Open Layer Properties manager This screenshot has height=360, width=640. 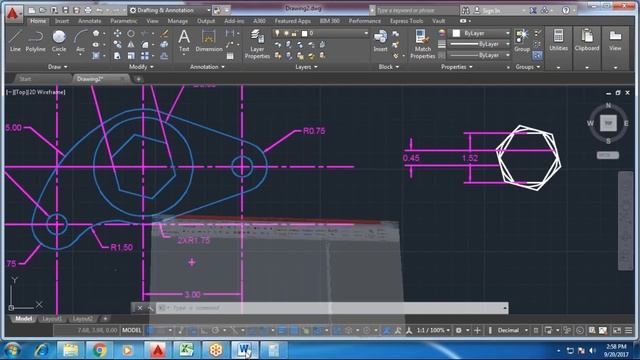click(257, 44)
